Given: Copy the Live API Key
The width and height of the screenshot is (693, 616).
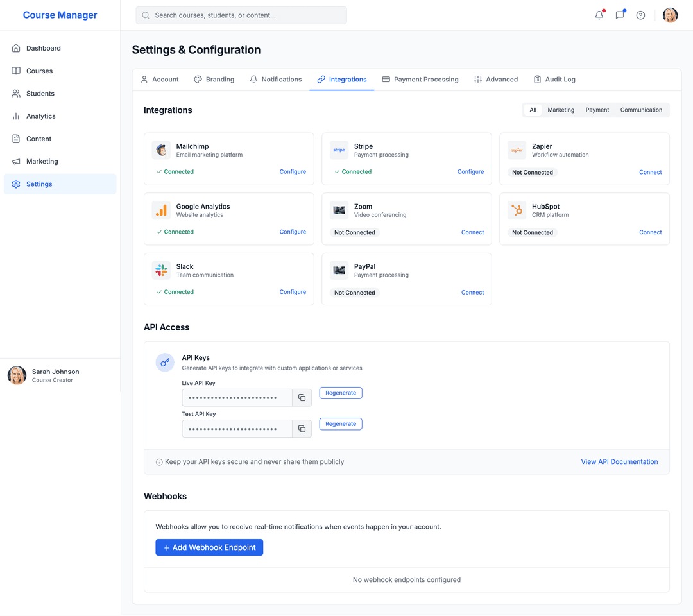Looking at the screenshot, I should 302,398.
